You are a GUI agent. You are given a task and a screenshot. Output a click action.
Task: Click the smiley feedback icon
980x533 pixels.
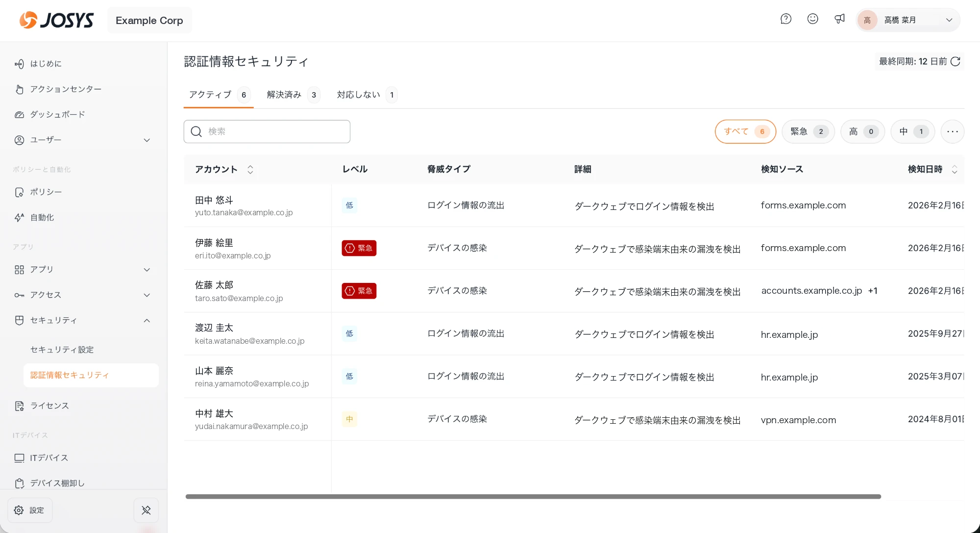[813, 19]
